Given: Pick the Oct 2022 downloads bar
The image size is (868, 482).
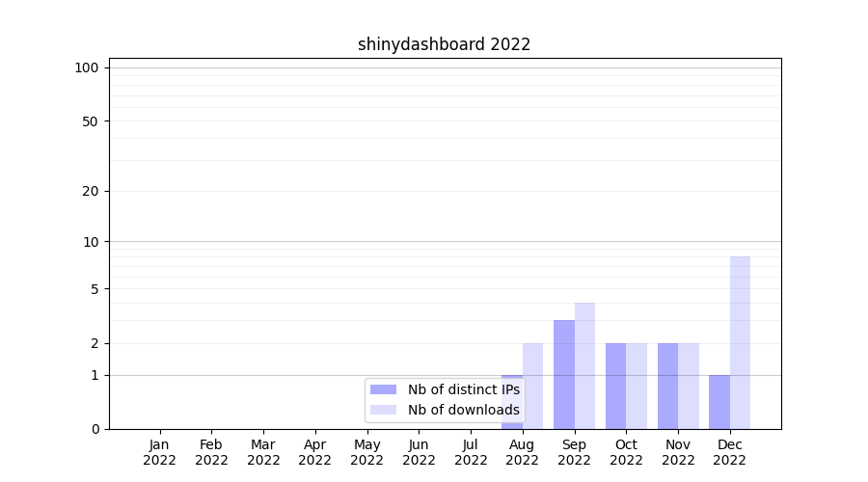Looking at the screenshot, I should pyautogui.click(x=637, y=386).
